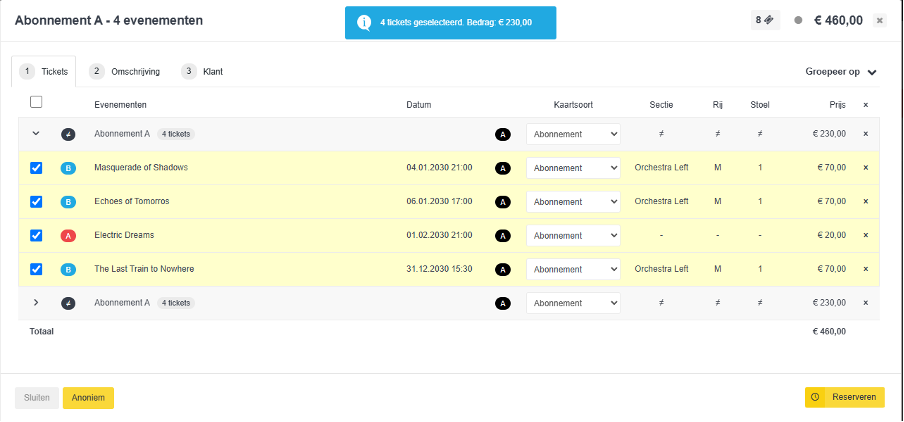Click the Kaartsoort column header
Viewport: 904px width, 422px height.
point(573,105)
